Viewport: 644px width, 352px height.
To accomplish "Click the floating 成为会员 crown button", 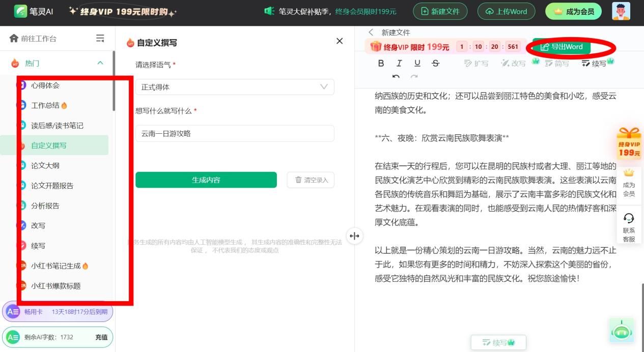I will (629, 183).
